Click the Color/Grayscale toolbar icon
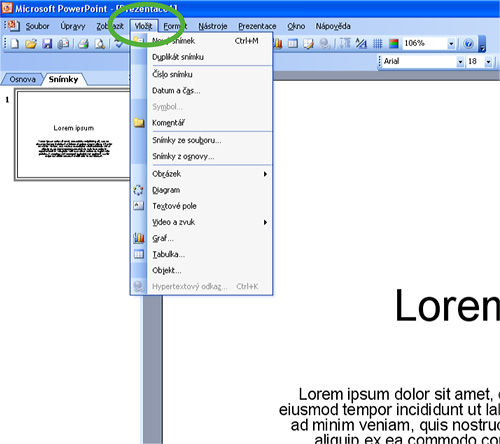 (394, 44)
